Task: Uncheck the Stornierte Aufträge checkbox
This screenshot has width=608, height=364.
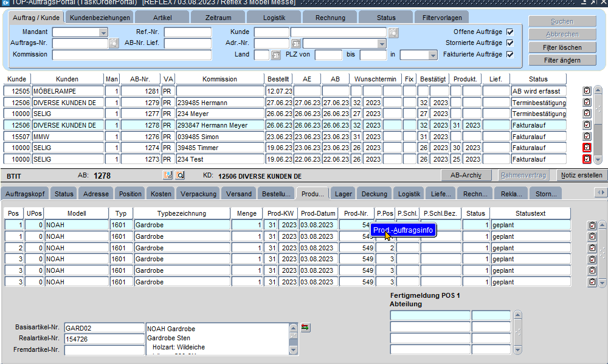Action: [510, 43]
